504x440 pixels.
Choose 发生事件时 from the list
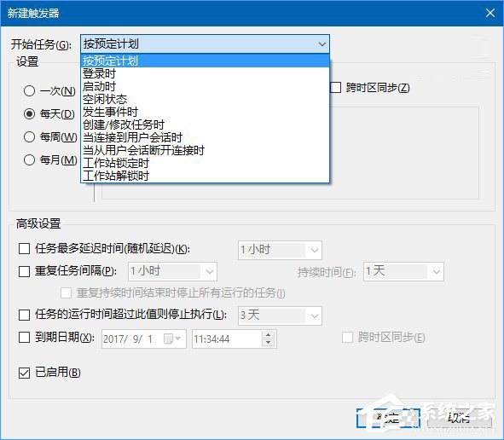pyautogui.click(x=205, y=112)
